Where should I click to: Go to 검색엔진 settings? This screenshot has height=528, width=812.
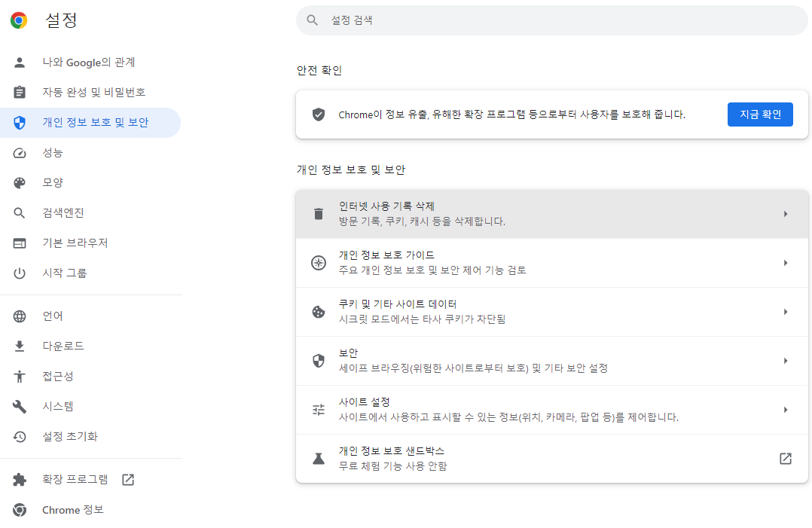[90, 212]
